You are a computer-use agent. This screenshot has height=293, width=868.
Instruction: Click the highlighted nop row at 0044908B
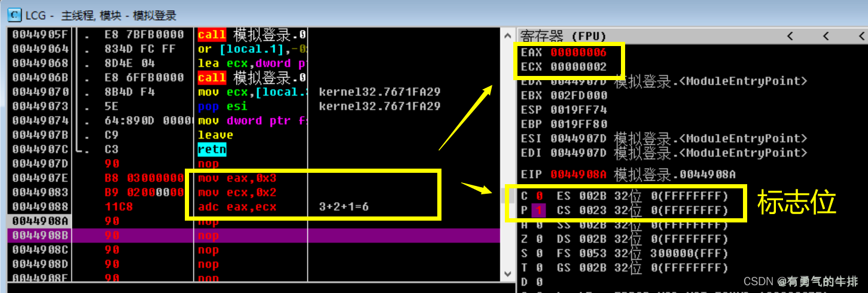(x=239, y=236)
